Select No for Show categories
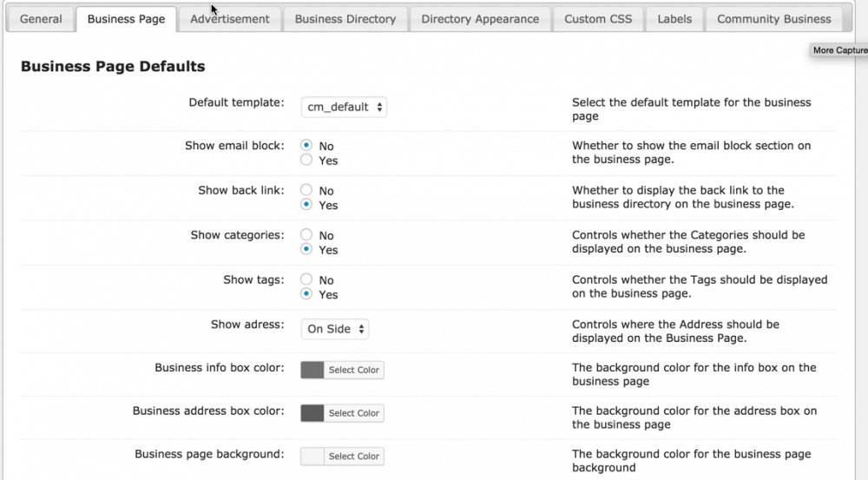Image resolution: width=868 pixels, height=480 pixels. click(x=306, y=234)
